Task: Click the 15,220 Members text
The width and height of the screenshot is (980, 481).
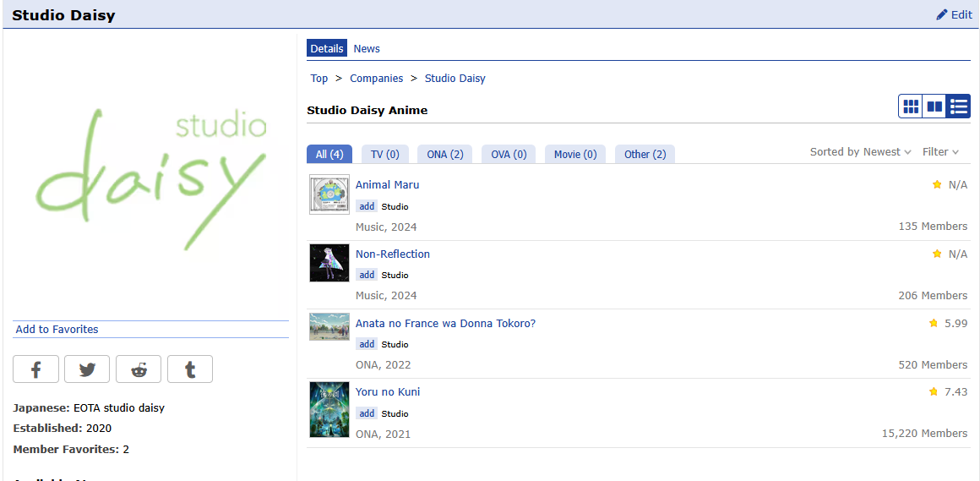Action: 924,433
